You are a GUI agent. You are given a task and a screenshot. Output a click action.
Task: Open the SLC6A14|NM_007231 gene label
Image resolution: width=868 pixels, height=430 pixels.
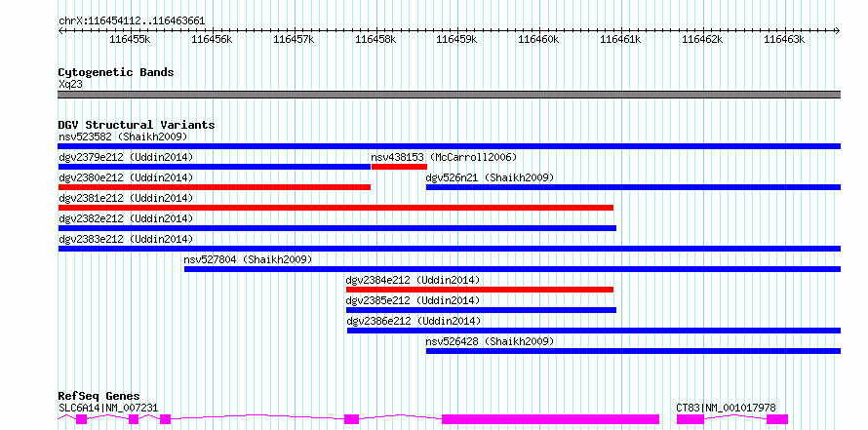(x=108, y=408)
